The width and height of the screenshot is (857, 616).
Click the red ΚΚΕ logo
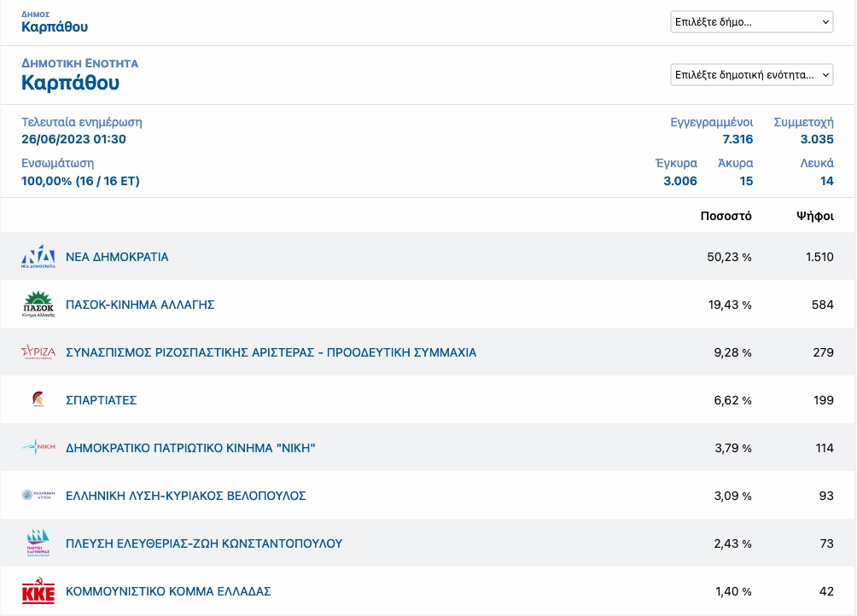click(x=38, y=590)
